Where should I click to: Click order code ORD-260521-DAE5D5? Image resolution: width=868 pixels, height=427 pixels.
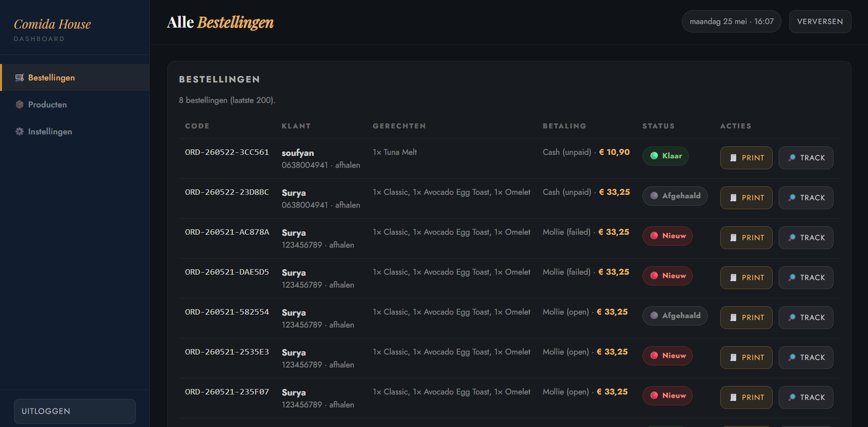click(x=227, y=272)
